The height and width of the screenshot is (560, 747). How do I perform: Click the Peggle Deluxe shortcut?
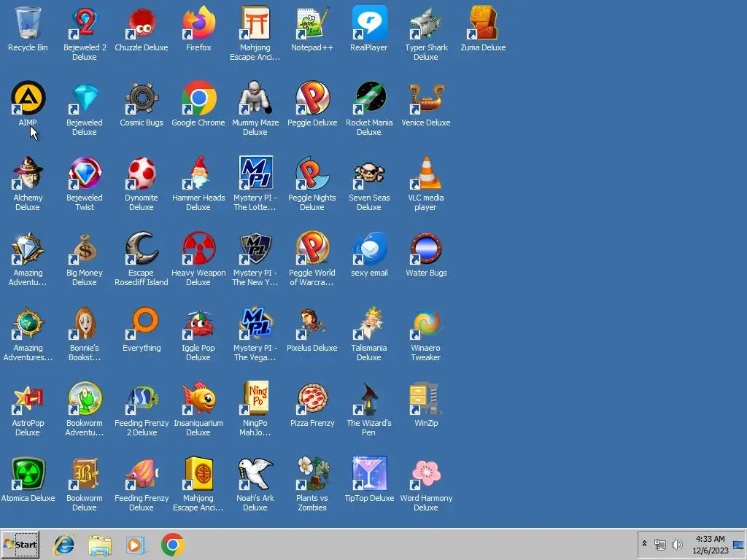[312, 98]
